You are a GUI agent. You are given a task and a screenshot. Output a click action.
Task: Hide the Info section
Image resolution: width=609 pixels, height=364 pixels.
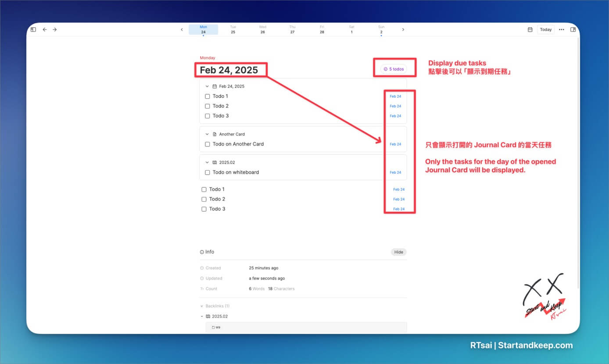point(398,252)
